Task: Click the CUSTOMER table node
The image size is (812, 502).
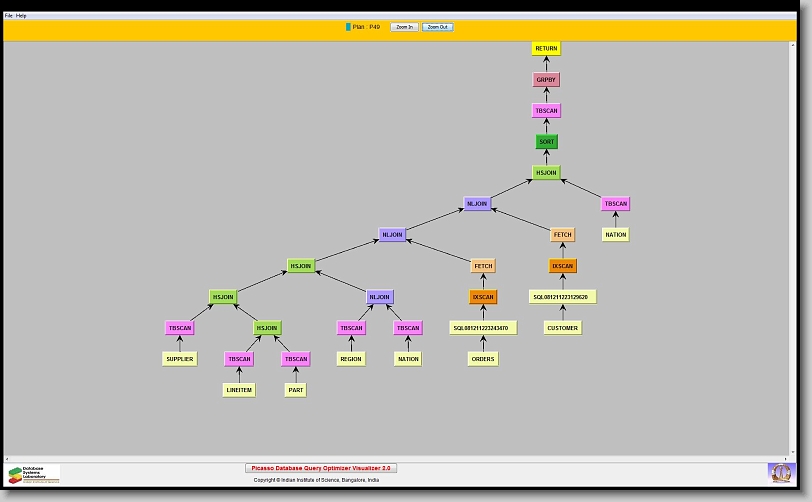Action: tap(563, 328)
